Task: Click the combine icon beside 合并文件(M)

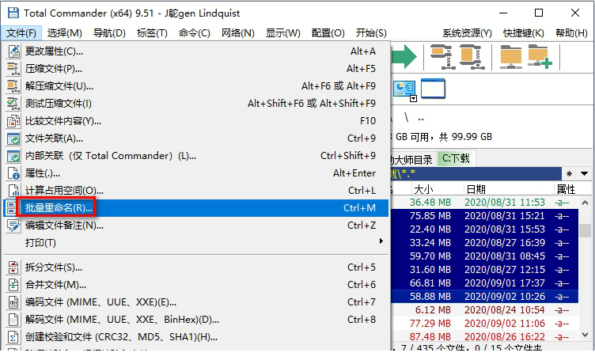Action: [13, 285]
